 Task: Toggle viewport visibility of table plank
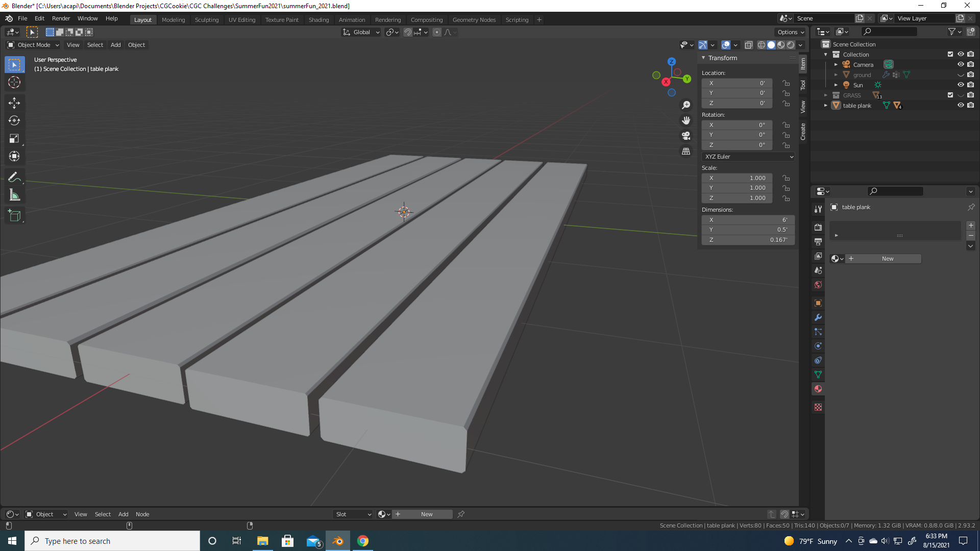[960, 106]
